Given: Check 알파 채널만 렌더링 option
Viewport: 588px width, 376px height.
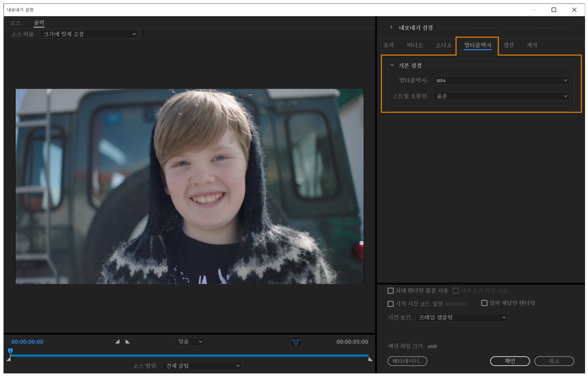Looking at the screenshot, I should (x=484, y=303).
